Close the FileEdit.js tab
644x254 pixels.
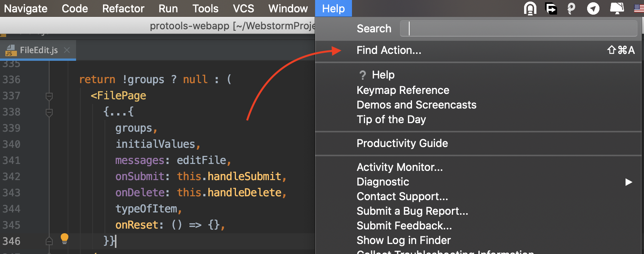pos(67,50)
